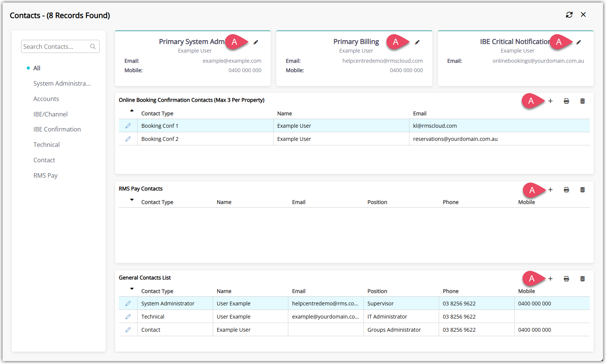Refresh the Contacts window
606x364 pixels.
pyautogui.click(x=569, y=15)
